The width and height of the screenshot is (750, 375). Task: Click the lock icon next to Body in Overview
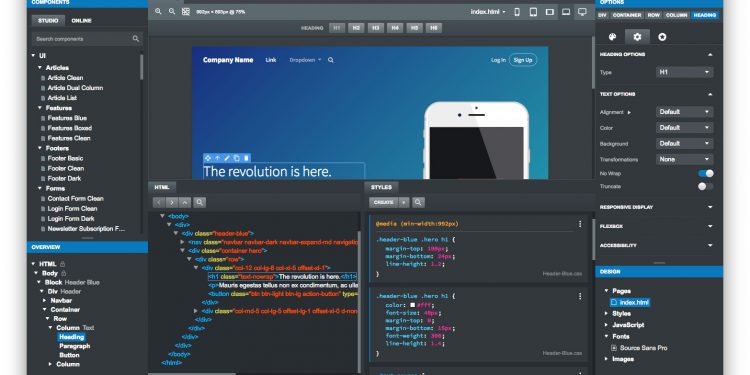64,273
